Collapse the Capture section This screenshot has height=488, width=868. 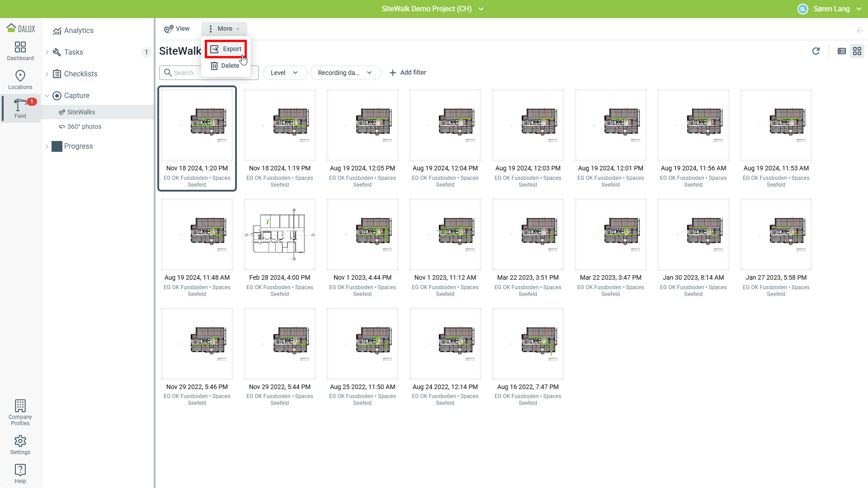pos(47,96)
